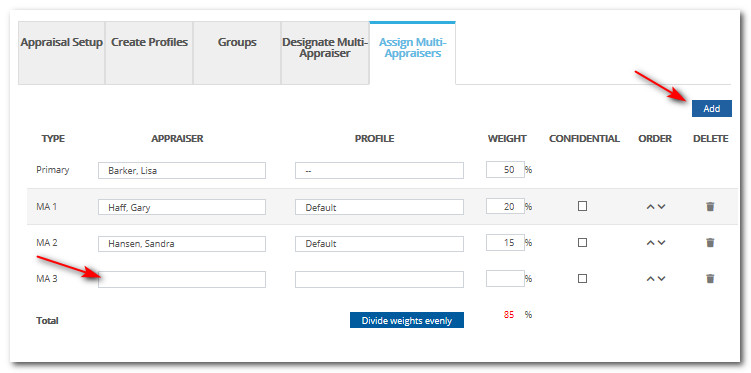Click the Add button
The height and width of the screenshot is (373, 751).
coord(712,109)
